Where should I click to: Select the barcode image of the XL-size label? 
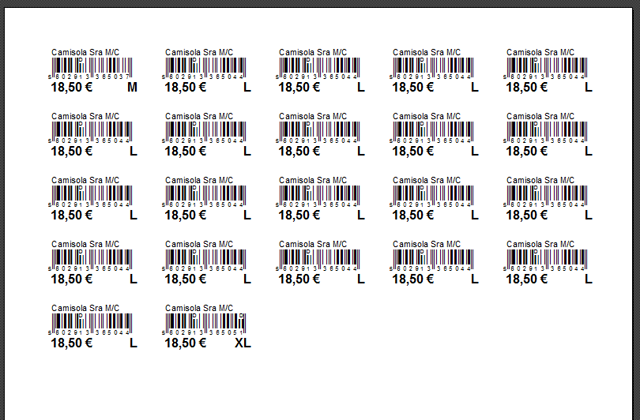click(x=206, y=322)
